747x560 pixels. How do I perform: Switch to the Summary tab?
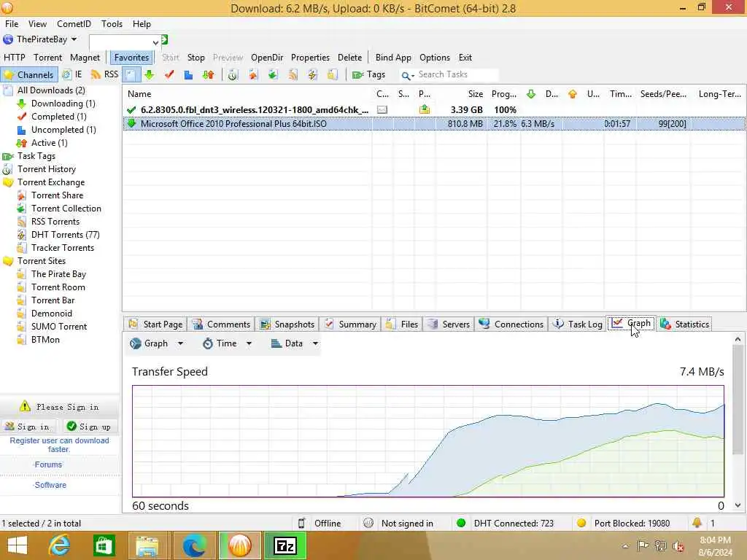(x=350, y=324)
